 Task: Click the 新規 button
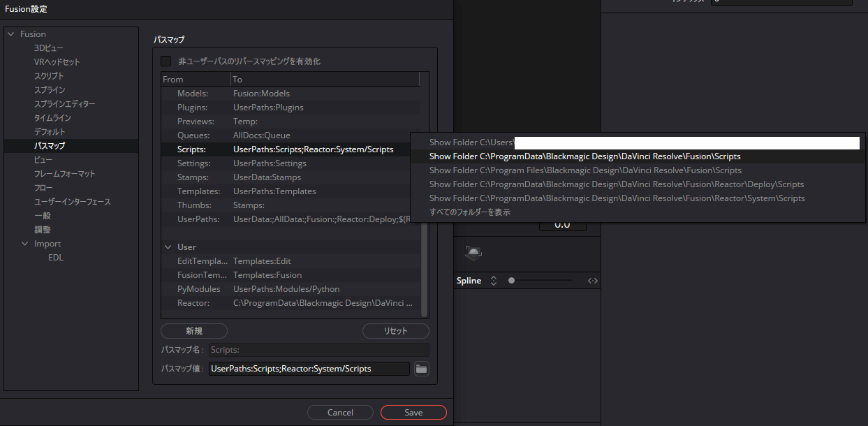pyautogui.click(x=194, y=331)
